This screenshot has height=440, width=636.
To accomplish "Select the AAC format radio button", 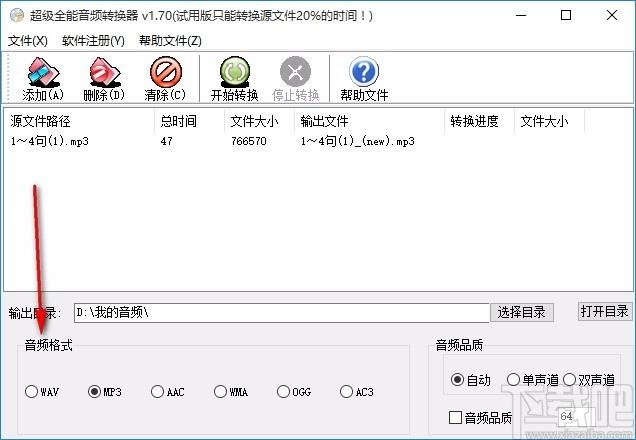I will tap(157, 391).
